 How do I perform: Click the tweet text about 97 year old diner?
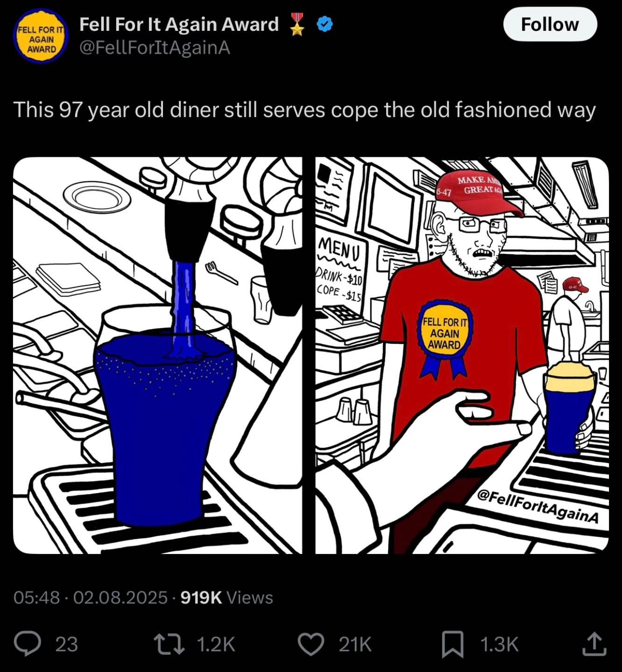click(304, 110)
